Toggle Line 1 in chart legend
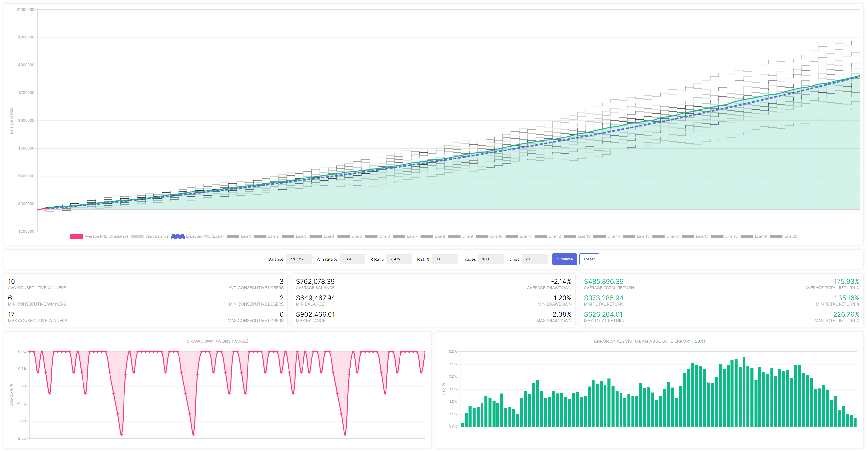This screenshot has height=451, width=868. tap(239, 236)
